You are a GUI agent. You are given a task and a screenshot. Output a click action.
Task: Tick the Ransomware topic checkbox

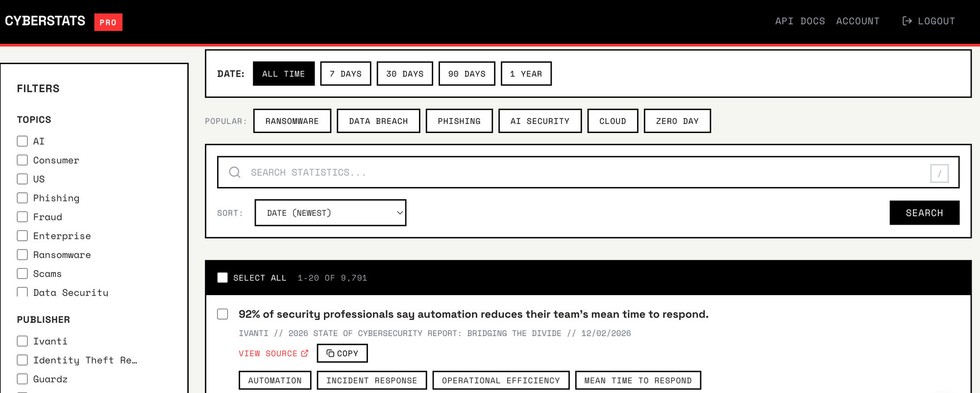pyautogui.click(x=23, y=254)
